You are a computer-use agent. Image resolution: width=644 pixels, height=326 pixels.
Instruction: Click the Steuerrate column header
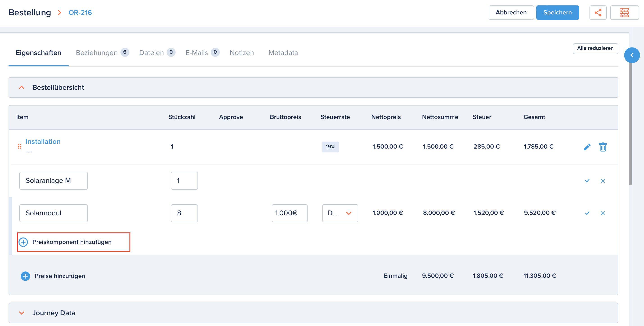pyautogui.click(x=335, y=117)
